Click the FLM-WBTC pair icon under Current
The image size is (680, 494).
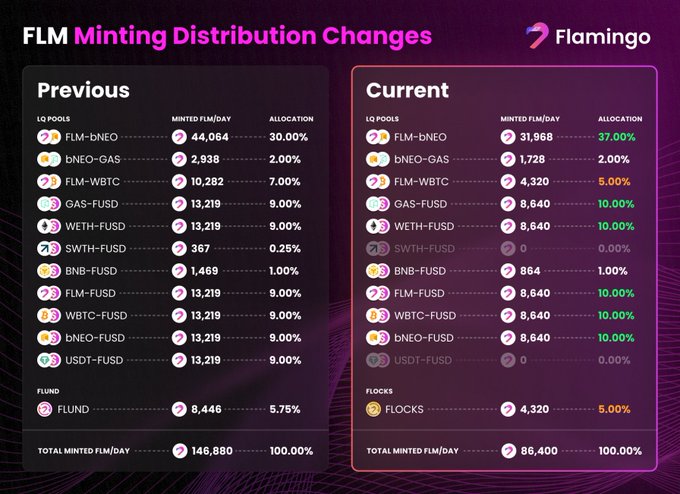378,181
